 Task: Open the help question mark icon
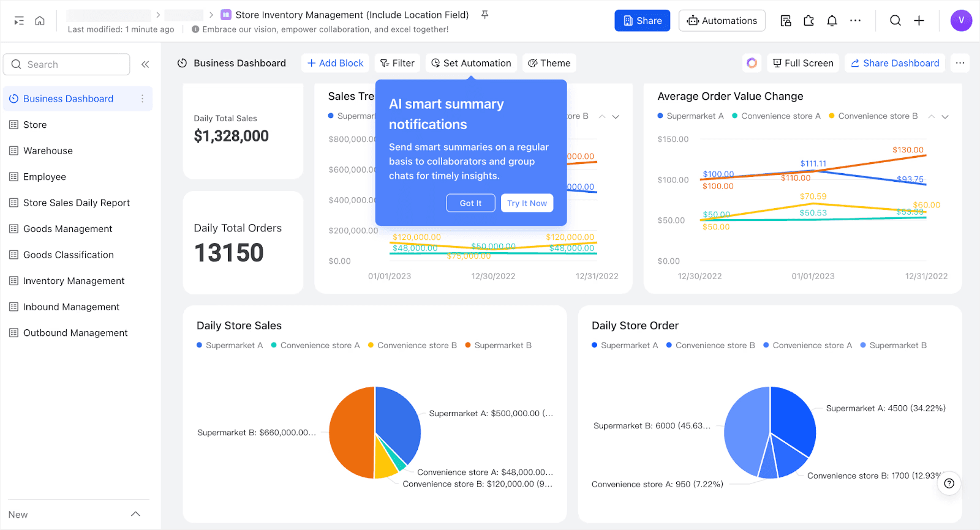click(x=949, y=483)
